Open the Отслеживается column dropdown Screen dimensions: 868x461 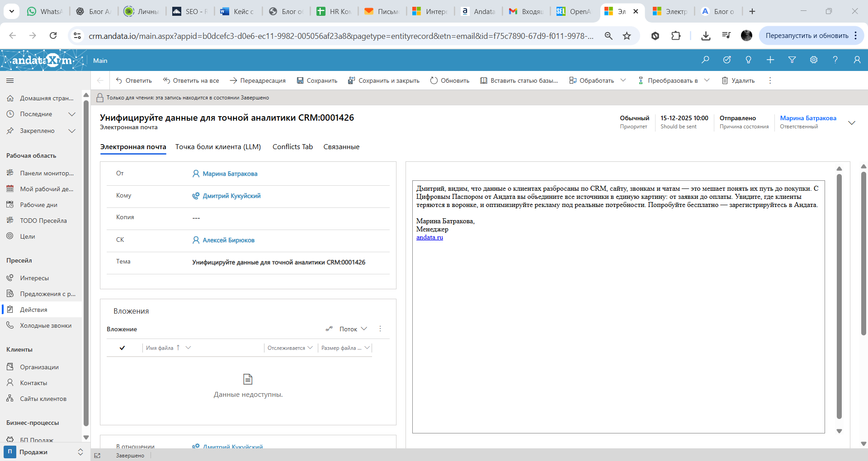[x=310, y=348]
